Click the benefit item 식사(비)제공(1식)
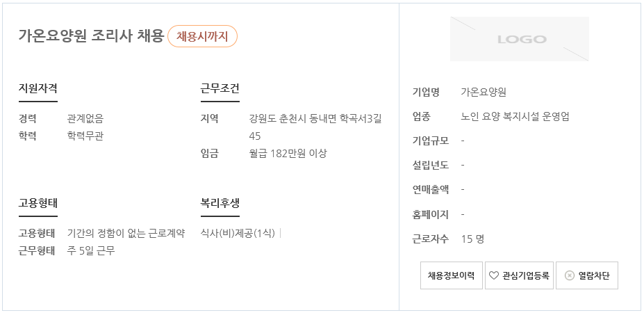 click(238, 234)
